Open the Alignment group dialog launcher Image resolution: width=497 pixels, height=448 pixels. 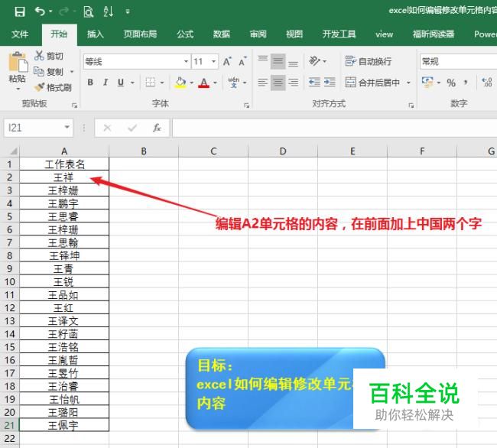[x=411, y=106]
